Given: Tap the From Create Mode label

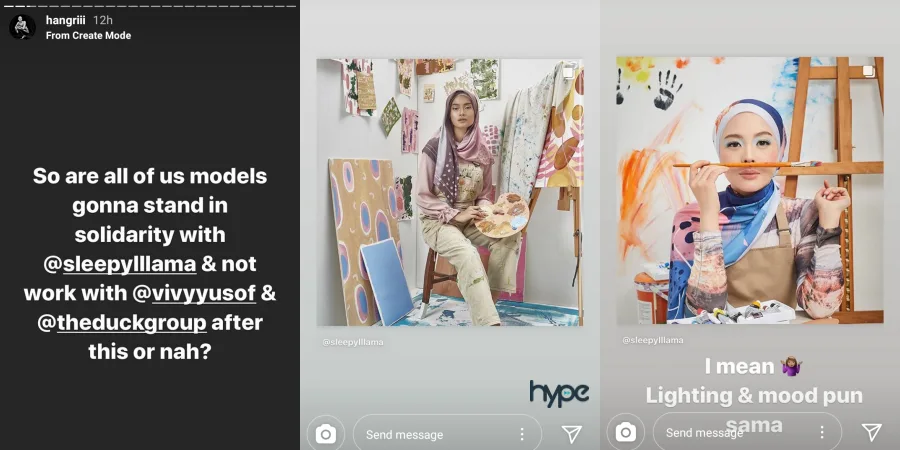Looking at the screenshot, I should [88, 36].
